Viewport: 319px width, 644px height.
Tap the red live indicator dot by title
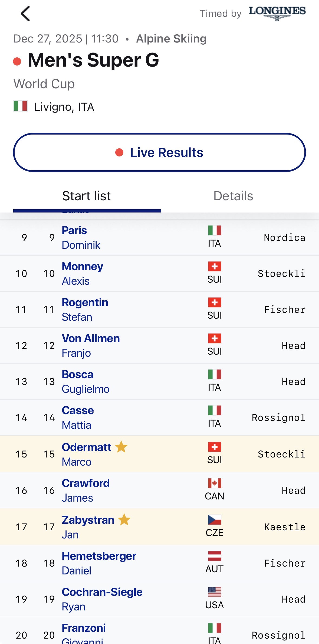pos(17,61)
